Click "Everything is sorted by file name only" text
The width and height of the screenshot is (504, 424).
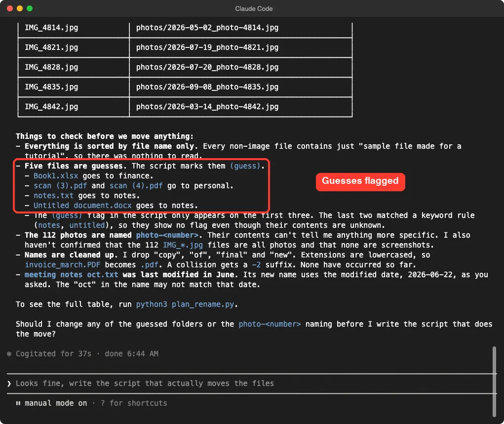pos(111,146)
